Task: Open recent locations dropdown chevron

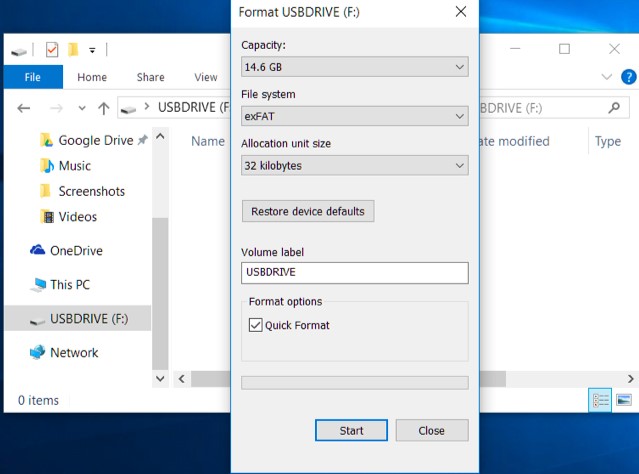Action: coord(82,108)
